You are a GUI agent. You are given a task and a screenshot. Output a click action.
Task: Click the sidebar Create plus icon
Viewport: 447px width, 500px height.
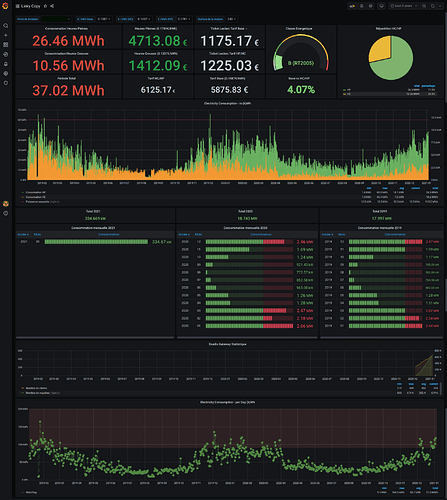point(6,35)
